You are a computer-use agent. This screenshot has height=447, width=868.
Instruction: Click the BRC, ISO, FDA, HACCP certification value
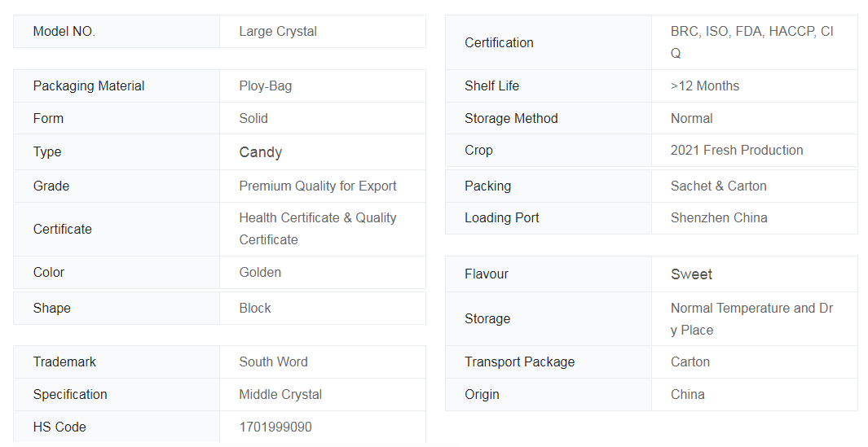[x=752, y=42]
